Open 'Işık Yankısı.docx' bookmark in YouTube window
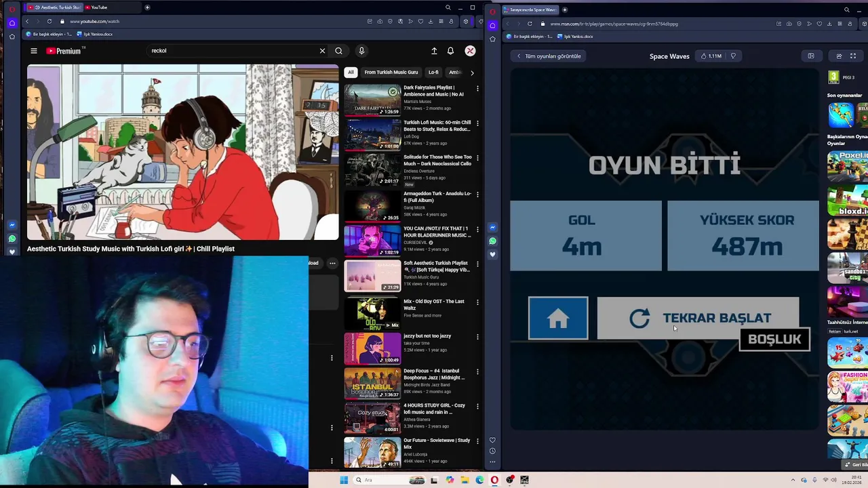868x488 pixels. (94, 34)
